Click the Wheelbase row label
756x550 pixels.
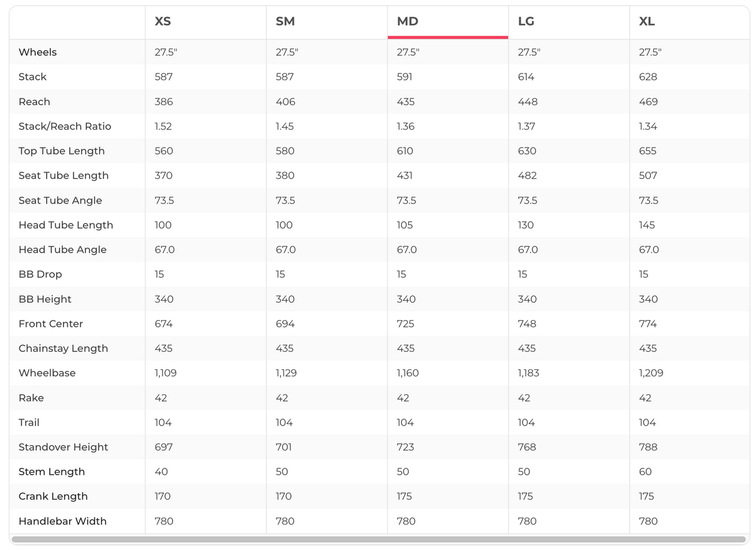[x=47, y=373]
